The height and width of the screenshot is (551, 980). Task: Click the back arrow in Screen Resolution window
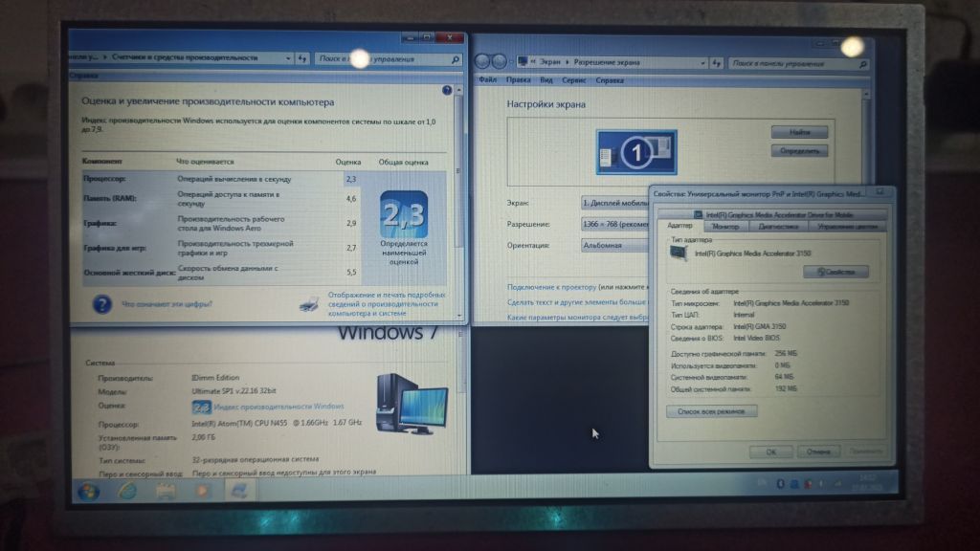pos(482,61)
